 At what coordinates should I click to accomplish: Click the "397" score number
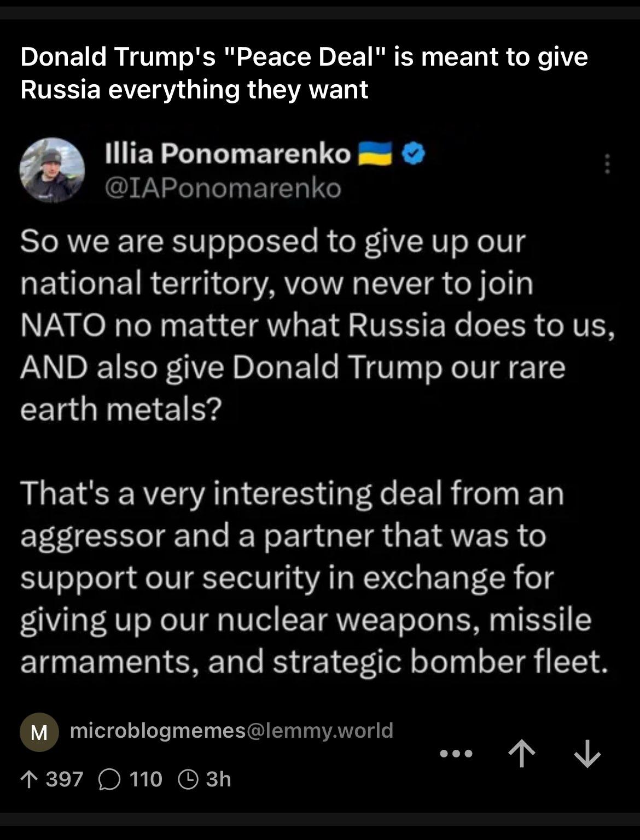click(65, 779)
